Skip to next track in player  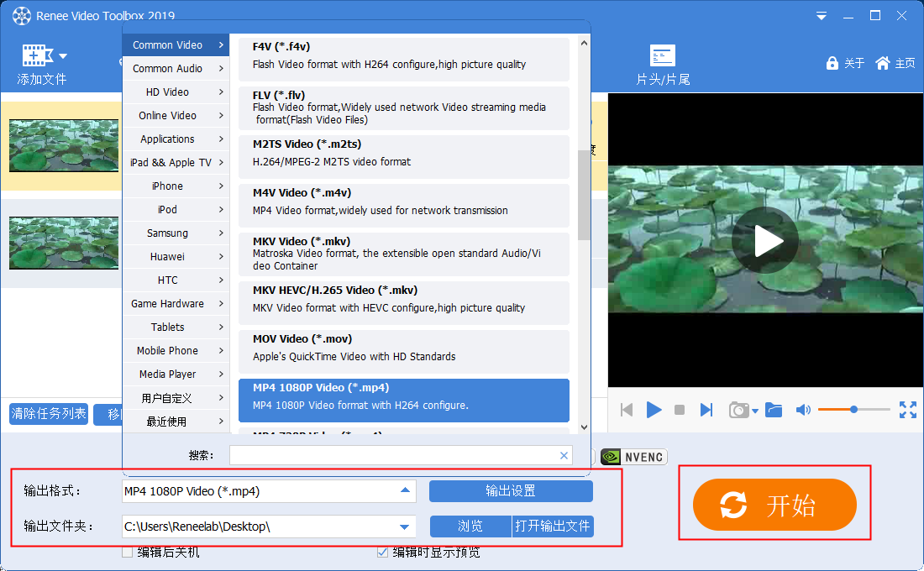[x=706, y=410]
